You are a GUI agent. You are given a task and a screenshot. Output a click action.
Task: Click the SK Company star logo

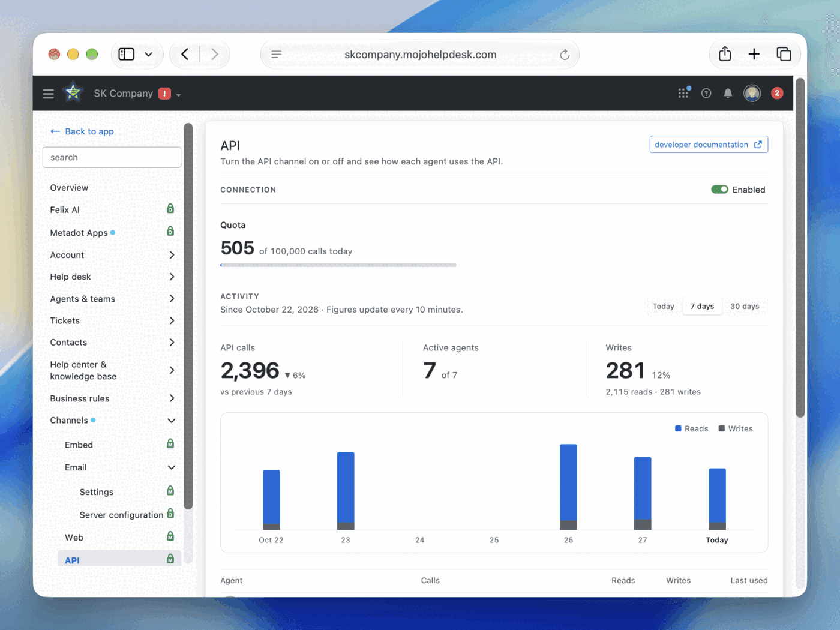(73, 93)
